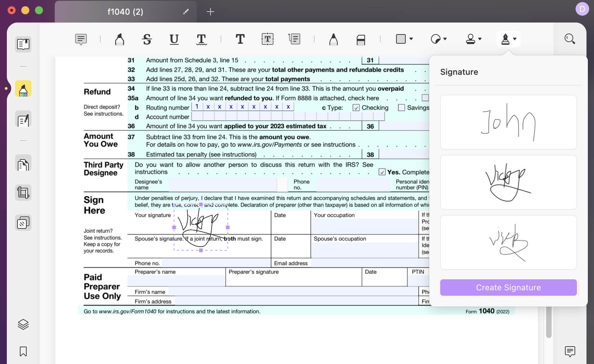
Task: Select the Highlight text tool
Action: (x=120, y=39)
